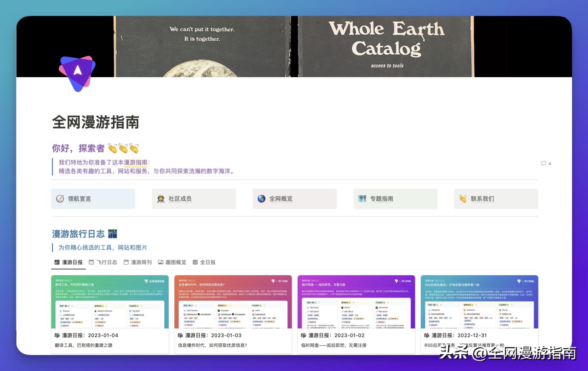Image resolution: width=588 pixels, height=371 pixels.
Task: Click the map icon on 专题指南 card
Action: click(362, 199)
